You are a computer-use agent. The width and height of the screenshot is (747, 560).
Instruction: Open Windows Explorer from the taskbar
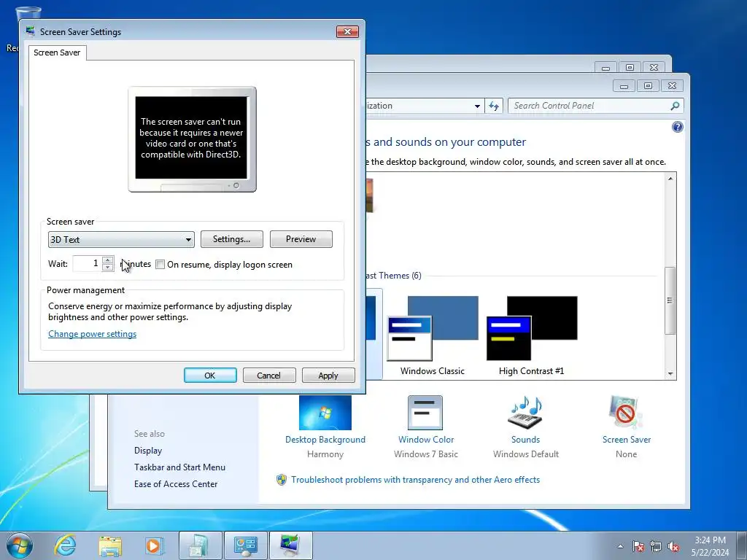pyautogui.click(x=110, y=545)
